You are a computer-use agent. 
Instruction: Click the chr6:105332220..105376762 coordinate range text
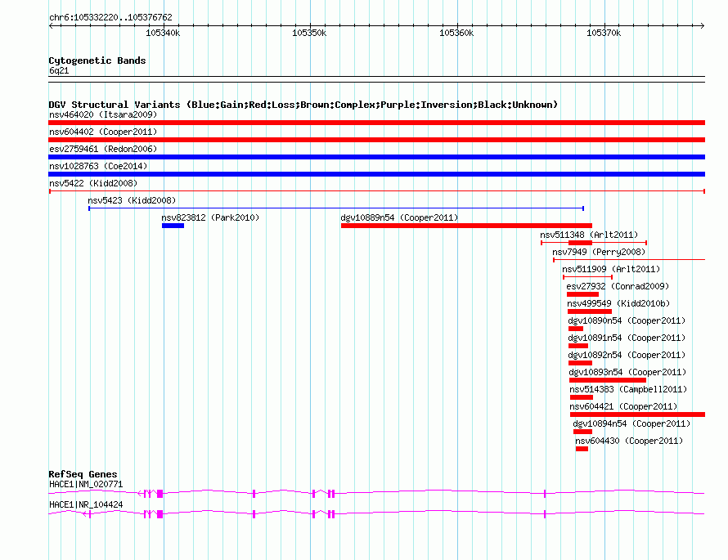[110, 18]
